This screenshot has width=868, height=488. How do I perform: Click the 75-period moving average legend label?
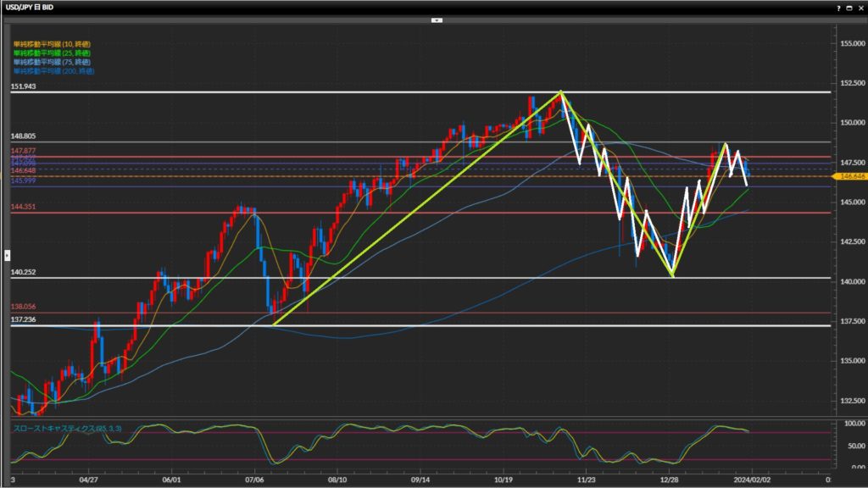click(x=52, y=62)
